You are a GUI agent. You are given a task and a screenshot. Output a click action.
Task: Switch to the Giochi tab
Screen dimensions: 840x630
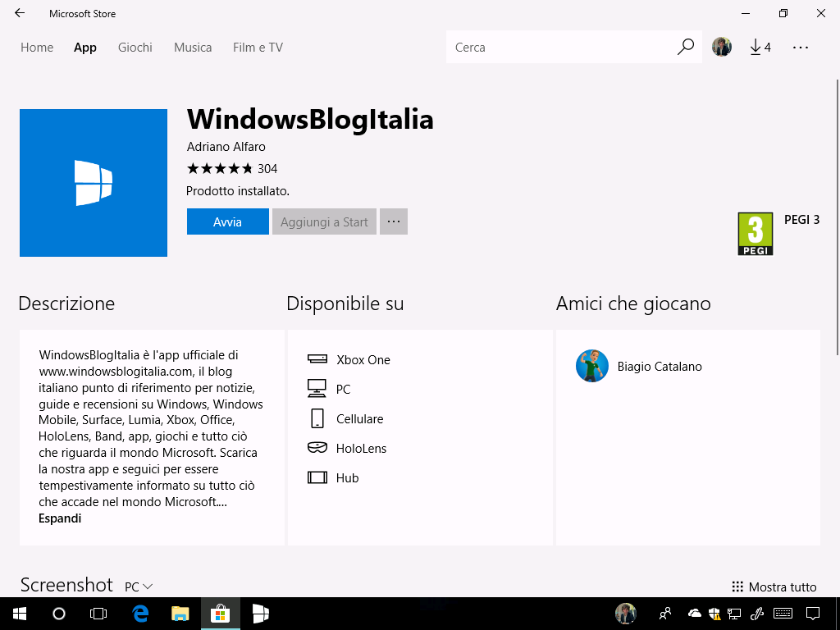(x=135, y=47)
